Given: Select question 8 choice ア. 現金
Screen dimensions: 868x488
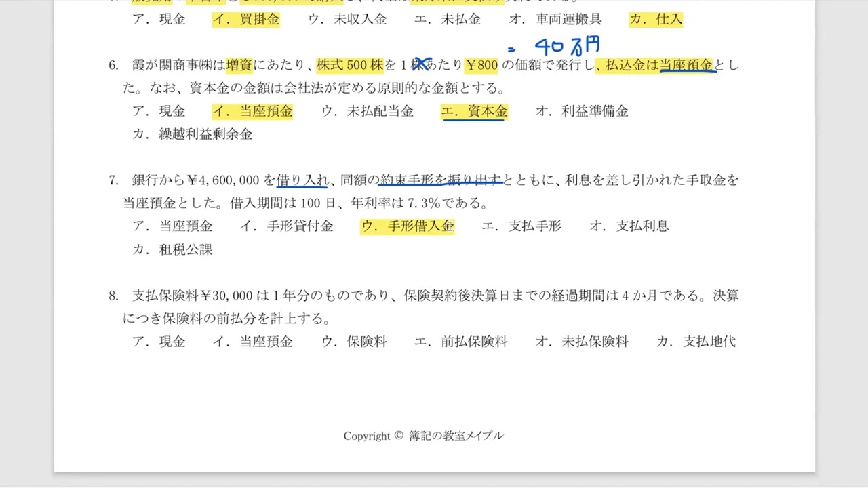Looking at the screenshot, I should (x=159, y=342).
